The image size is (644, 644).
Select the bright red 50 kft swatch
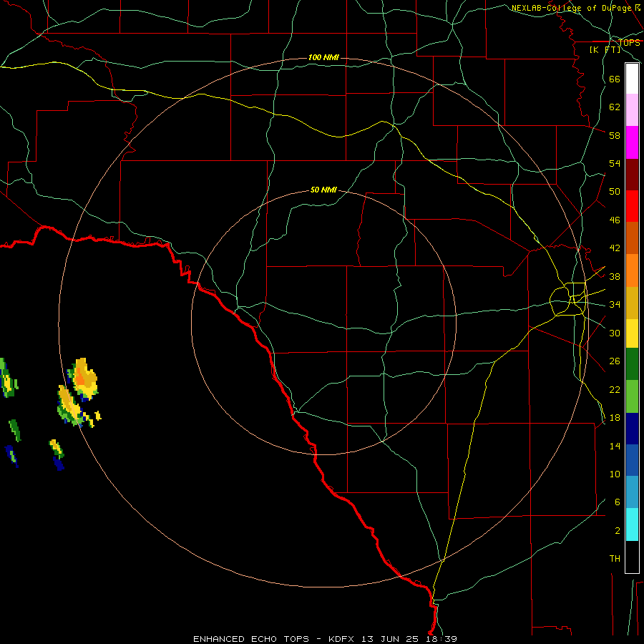coord(632,206)
